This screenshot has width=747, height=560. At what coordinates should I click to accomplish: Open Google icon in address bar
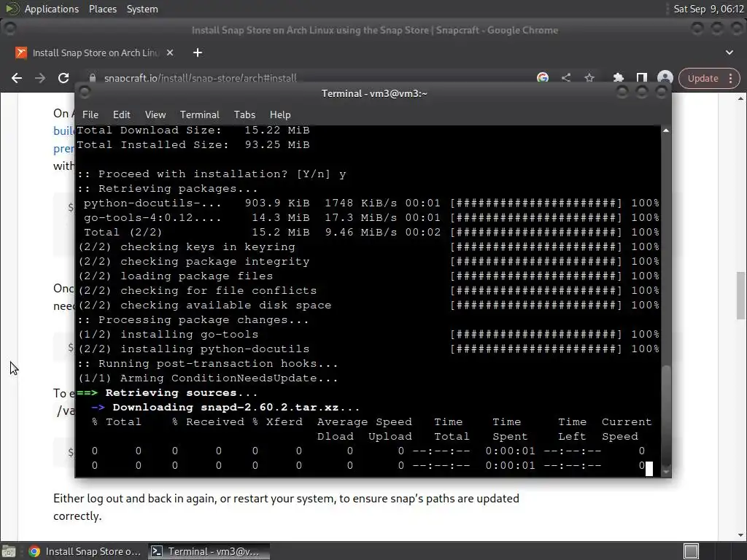coord(543,77)
